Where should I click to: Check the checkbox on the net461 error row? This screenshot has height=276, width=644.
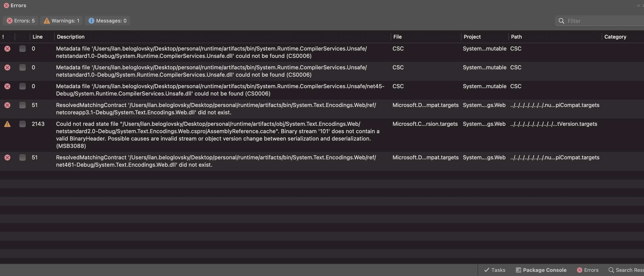23,157
